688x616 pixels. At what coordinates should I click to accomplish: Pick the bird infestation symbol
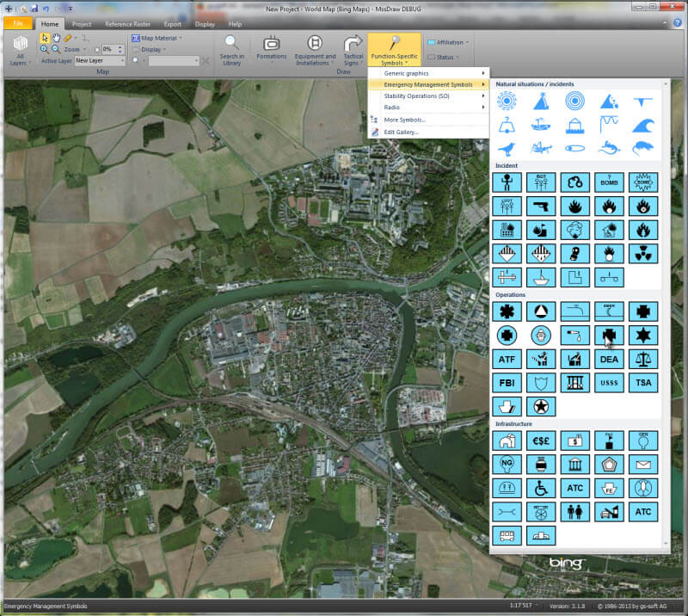[x=507, y=149]
